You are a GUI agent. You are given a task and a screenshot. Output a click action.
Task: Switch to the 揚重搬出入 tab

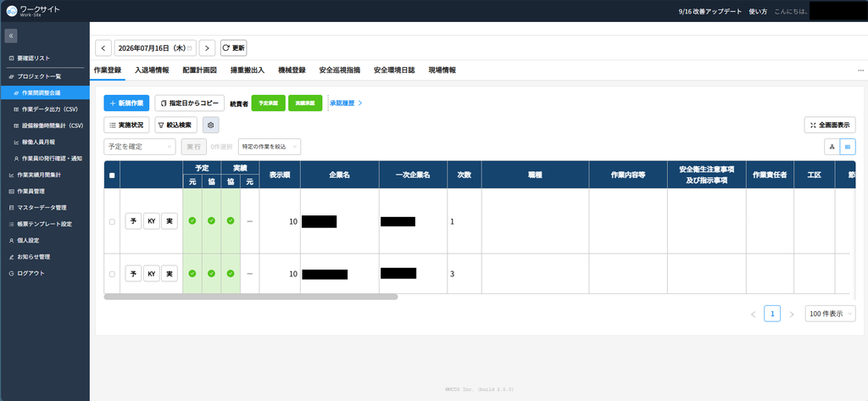coord(248,70)
